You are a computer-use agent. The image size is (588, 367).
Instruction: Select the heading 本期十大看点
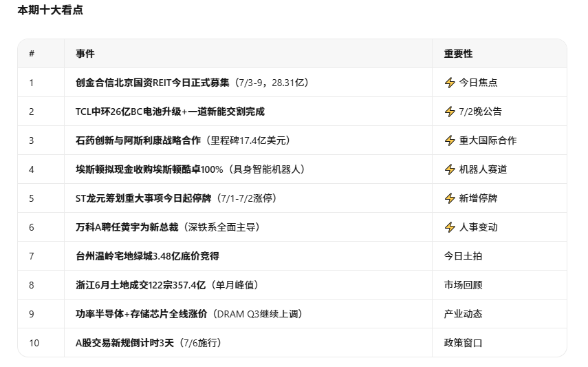[50, 10]
